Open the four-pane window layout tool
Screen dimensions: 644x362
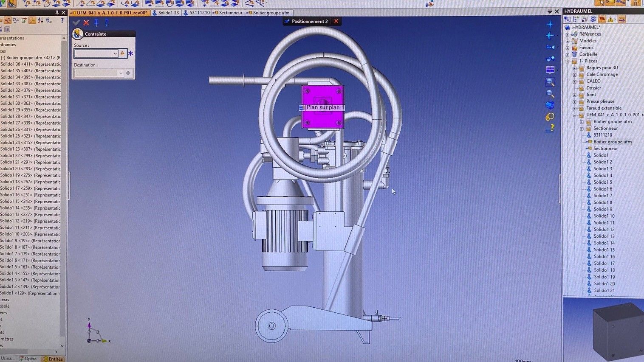(x=550, y=70)
